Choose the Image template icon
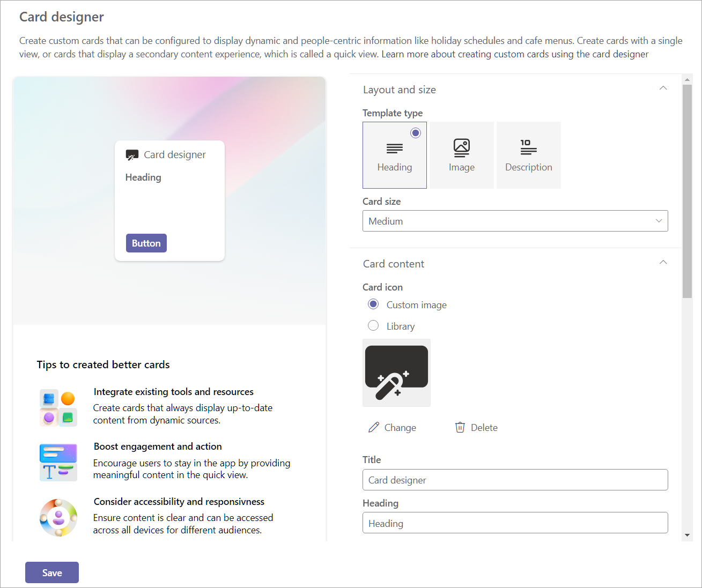The width and height of the screenshot is (702, 588). pyautogui.click(x=462, y=147)
